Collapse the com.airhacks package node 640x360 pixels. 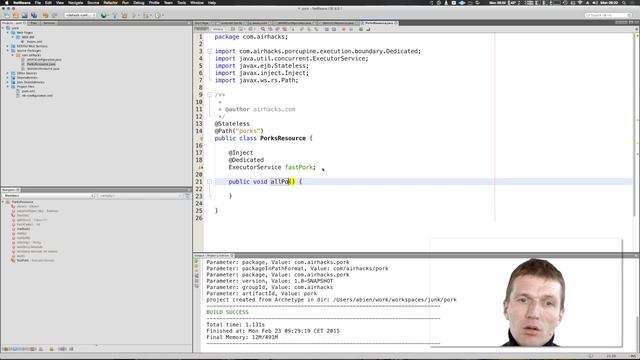[13, 55]
